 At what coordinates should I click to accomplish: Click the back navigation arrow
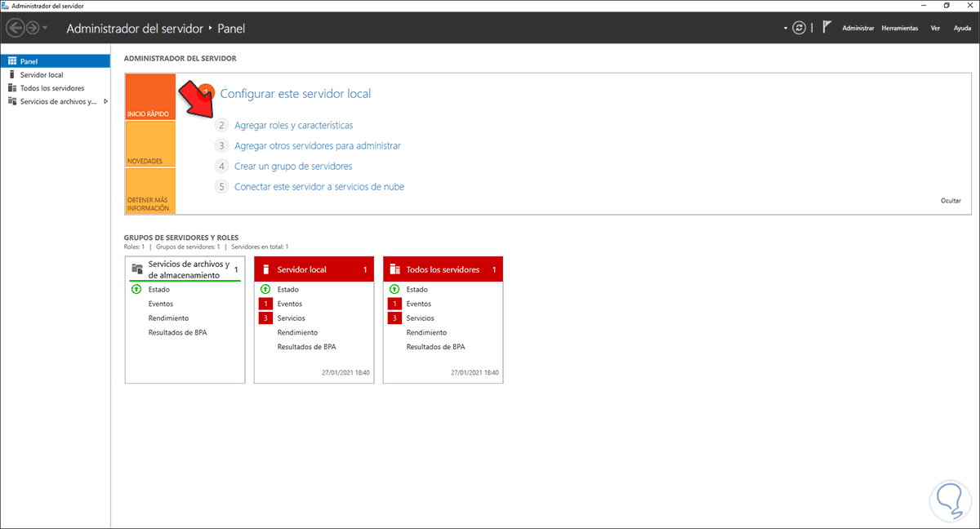(16, 28)
